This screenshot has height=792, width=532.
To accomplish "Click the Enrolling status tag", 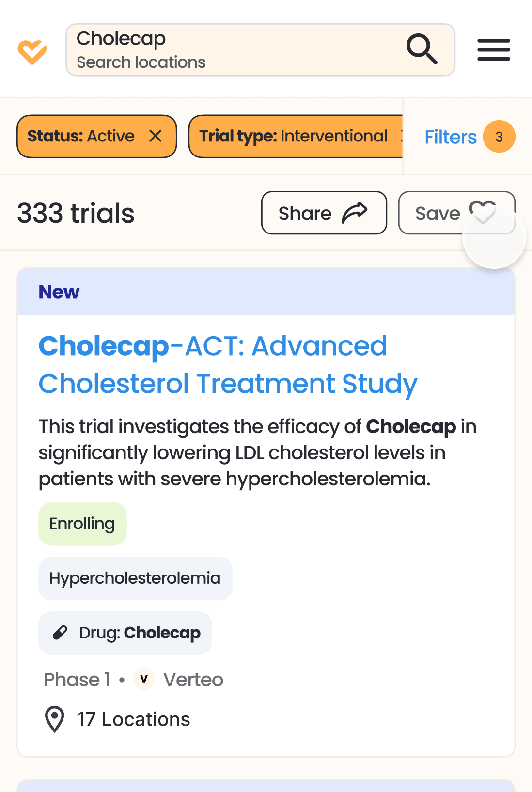I will click(82, 524).
